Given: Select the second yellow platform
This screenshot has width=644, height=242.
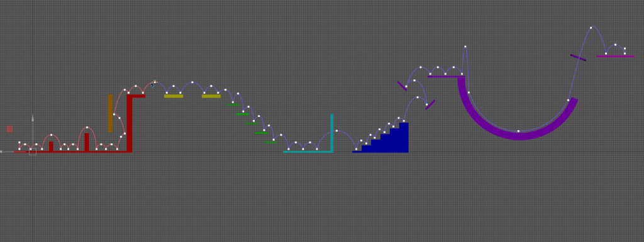Looking at the screenshot, I should click(211, 96).
